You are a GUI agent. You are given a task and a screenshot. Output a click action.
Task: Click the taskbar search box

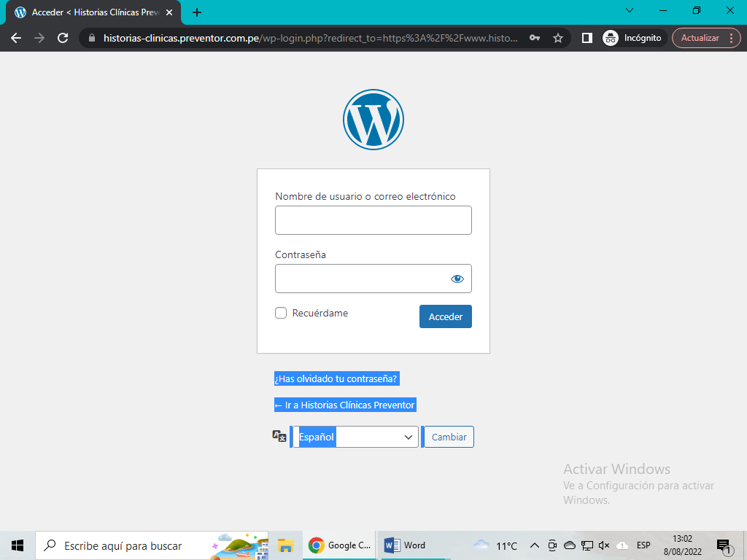tap(152, 545)
